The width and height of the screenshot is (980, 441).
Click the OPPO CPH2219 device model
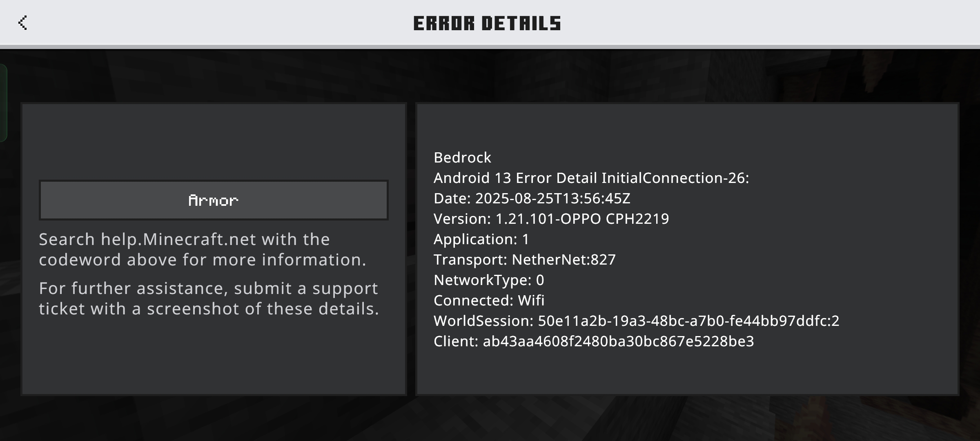(615, 219)
